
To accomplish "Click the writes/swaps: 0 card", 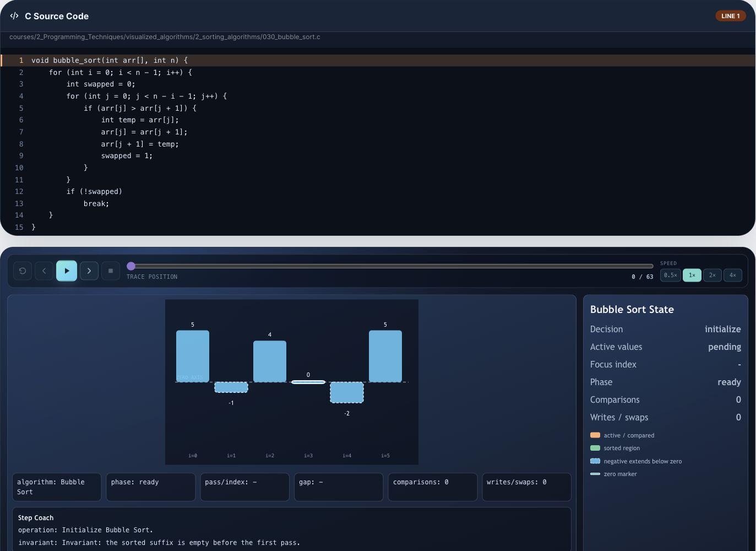I will [526, 487].
